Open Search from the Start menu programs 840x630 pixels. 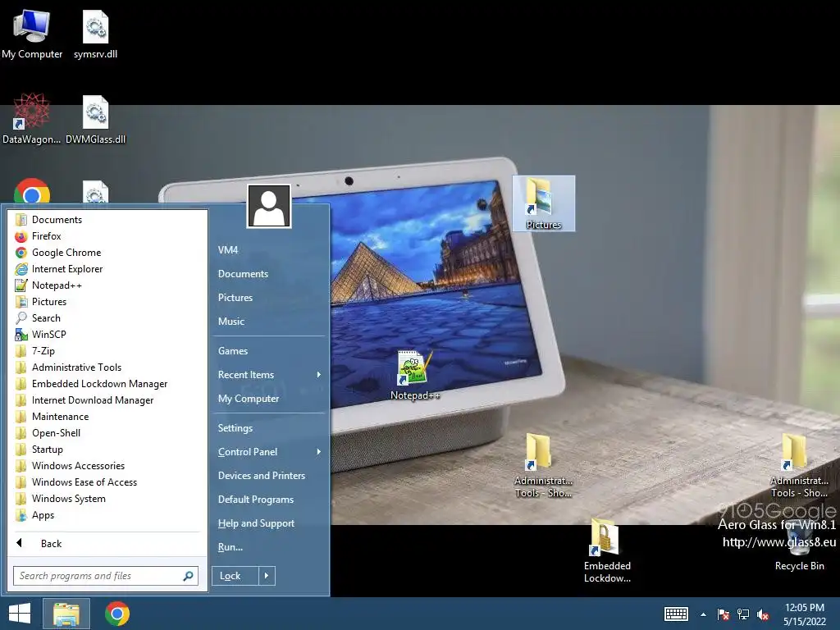coord(107,318)
